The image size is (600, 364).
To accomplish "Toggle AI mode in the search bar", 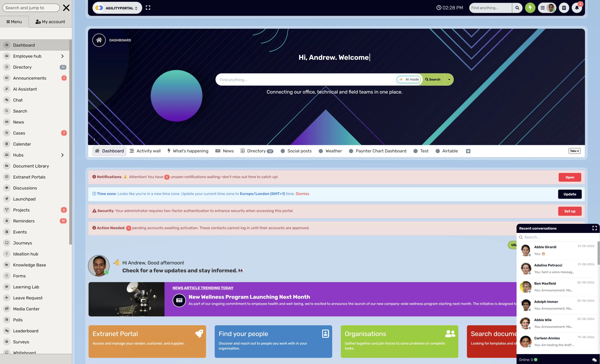I will pyautogui.click(x=409, y=79).
